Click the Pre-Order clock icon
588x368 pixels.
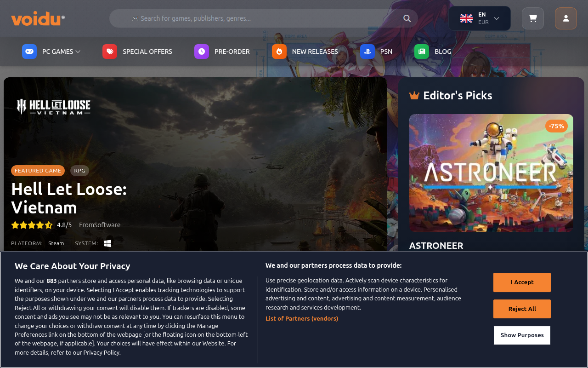202,52
